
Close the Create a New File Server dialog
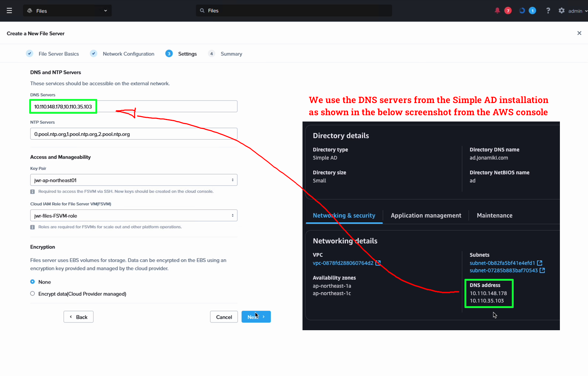(x=579, y=33)
